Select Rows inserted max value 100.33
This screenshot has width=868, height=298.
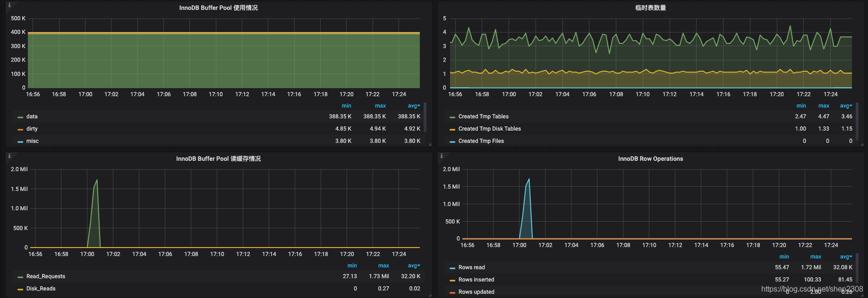[812, 280]
